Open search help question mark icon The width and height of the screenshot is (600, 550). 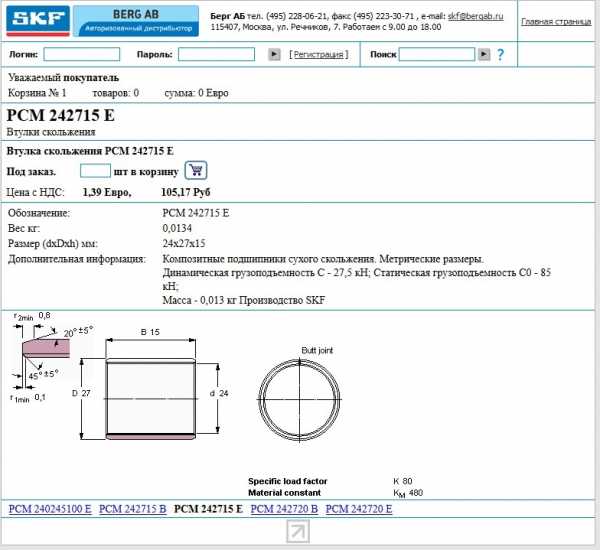coord(501,54)
